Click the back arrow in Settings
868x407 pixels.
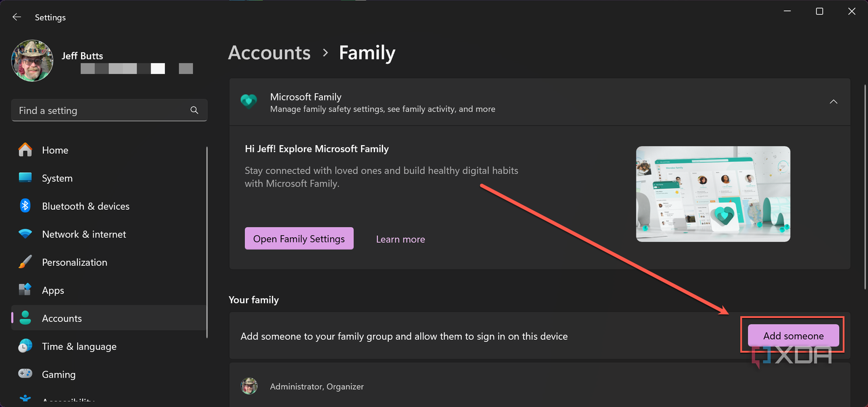[x=17, y=17]
